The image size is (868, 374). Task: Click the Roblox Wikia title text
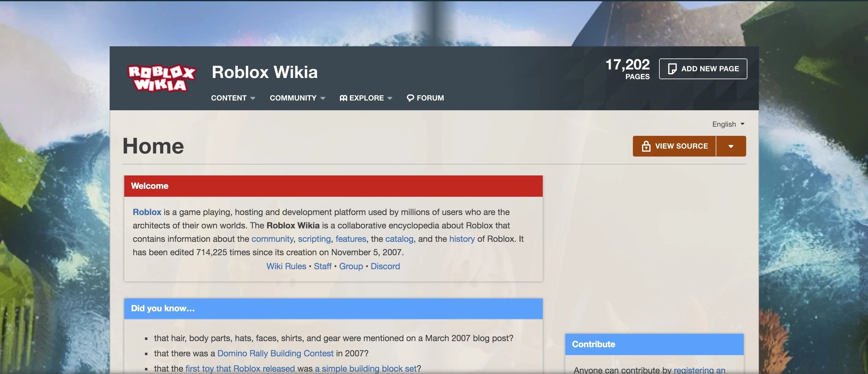click(264, 72)
